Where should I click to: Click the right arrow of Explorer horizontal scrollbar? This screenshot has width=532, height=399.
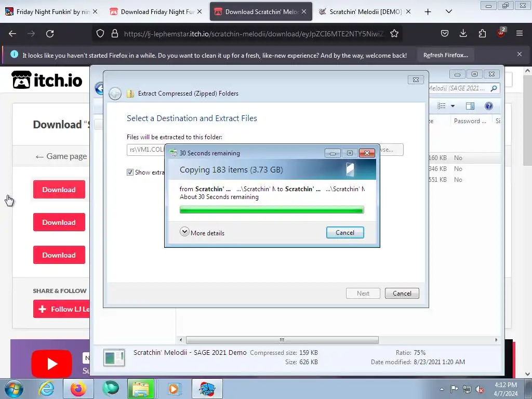click(x=496, y=340)
